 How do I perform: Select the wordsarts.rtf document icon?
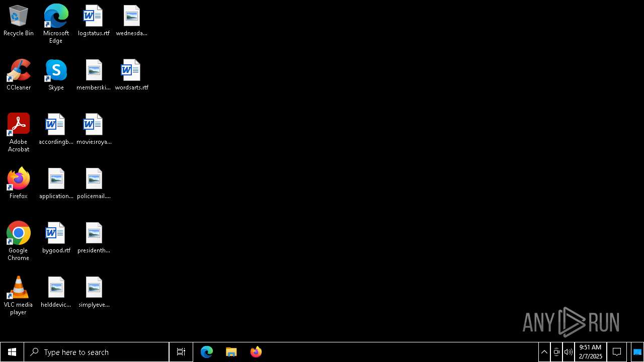pyautogui.click(x=131, y=75)
